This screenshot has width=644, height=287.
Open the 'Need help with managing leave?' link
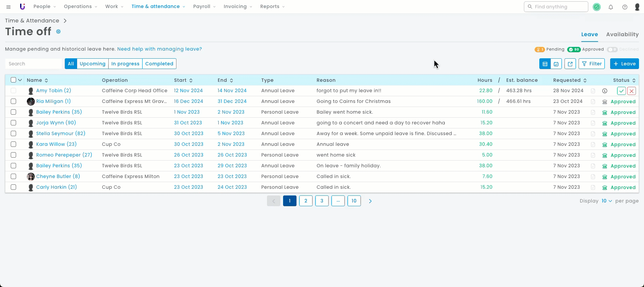tap(159, 49)
